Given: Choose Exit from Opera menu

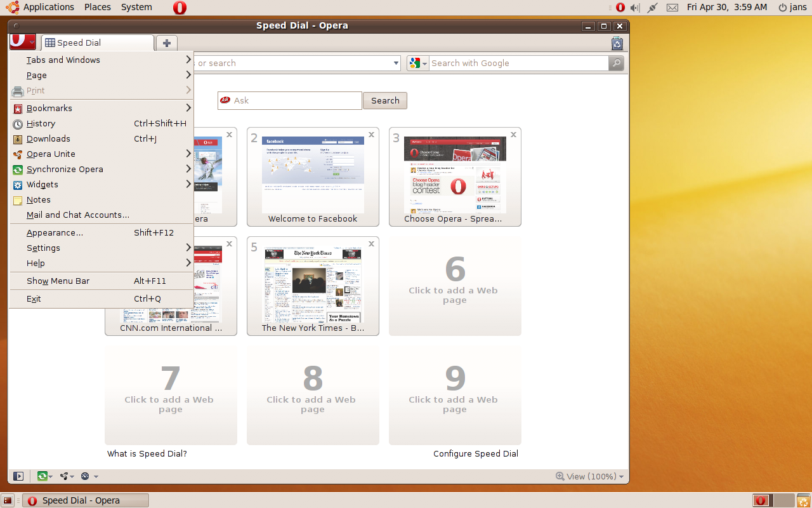Looking at the screenshot, I should click(x=101, y=298).
